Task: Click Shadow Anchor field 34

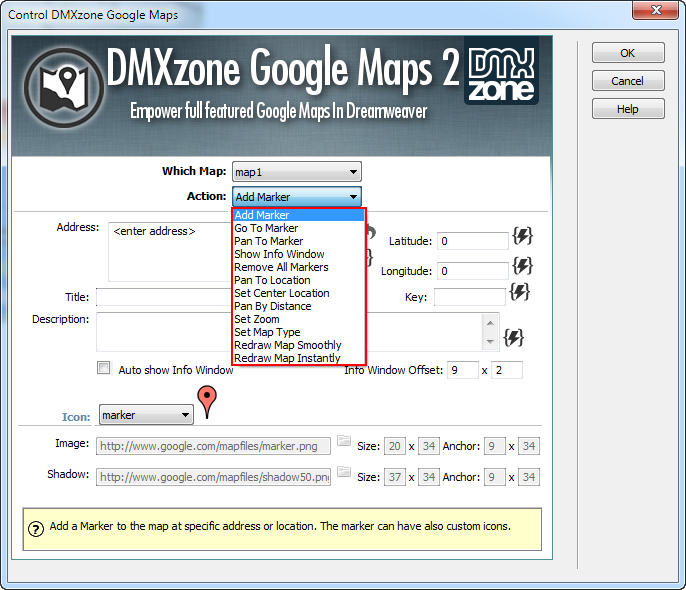Action: coord(529,477)
